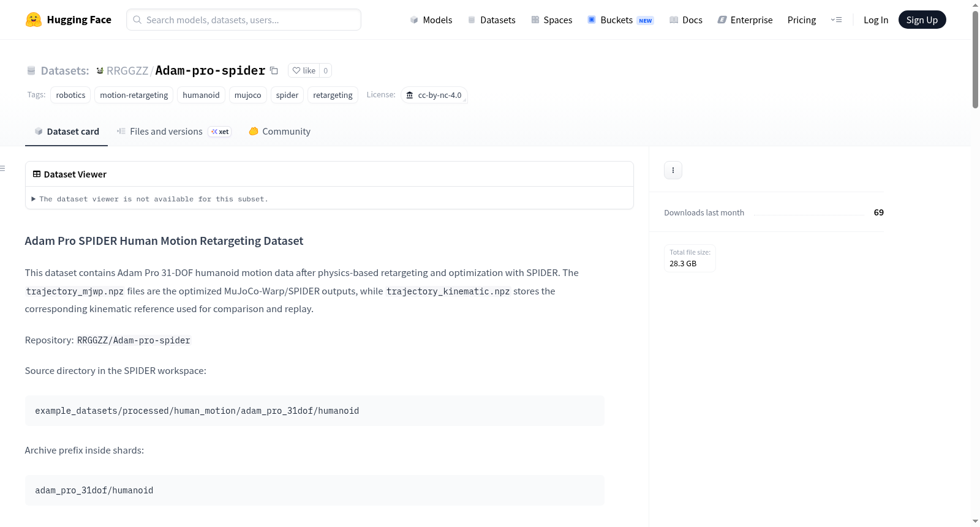Click the NEW badge beside Buckets
The width and height of the screenshot is (980, 527).
[646, 21]
